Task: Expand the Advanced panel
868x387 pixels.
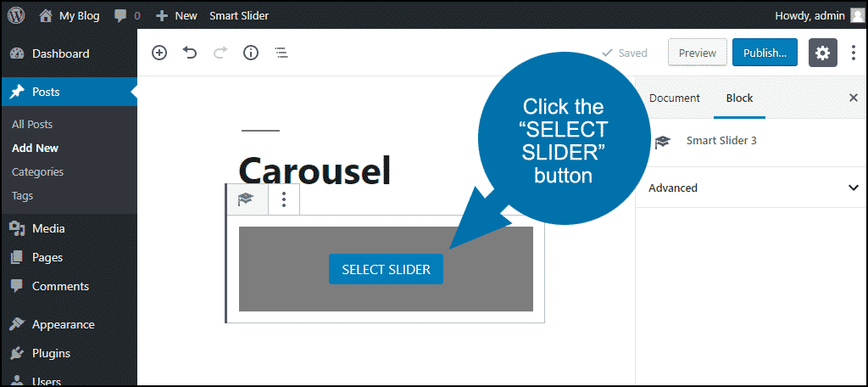Action: point(751,188)
